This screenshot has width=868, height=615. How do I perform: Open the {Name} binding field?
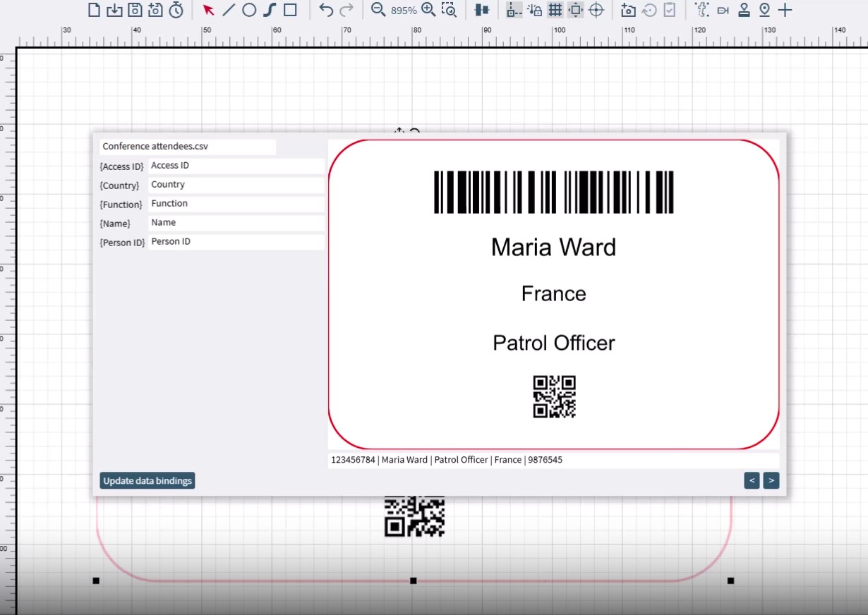tap(236, 223)
